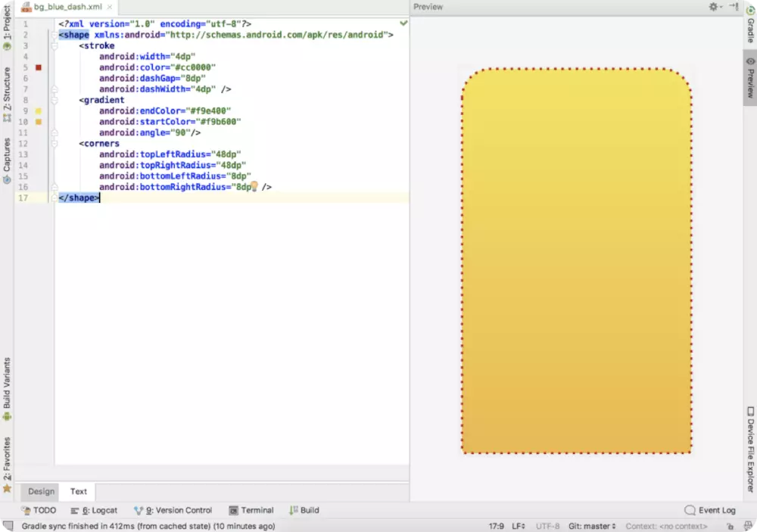Click the android:dashWidth="4dp" attribute line
The width and height of the screenshot is (757, 532).
[x=165, y=89]
